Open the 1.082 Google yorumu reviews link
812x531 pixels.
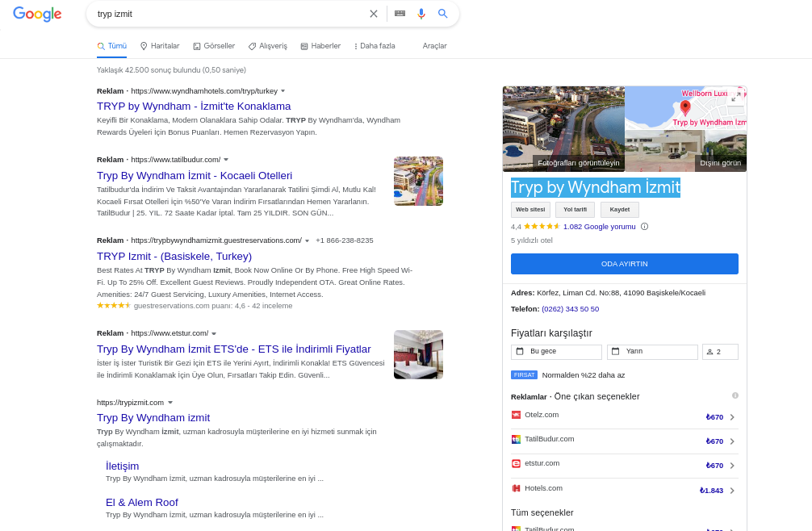tap(599, 227)
